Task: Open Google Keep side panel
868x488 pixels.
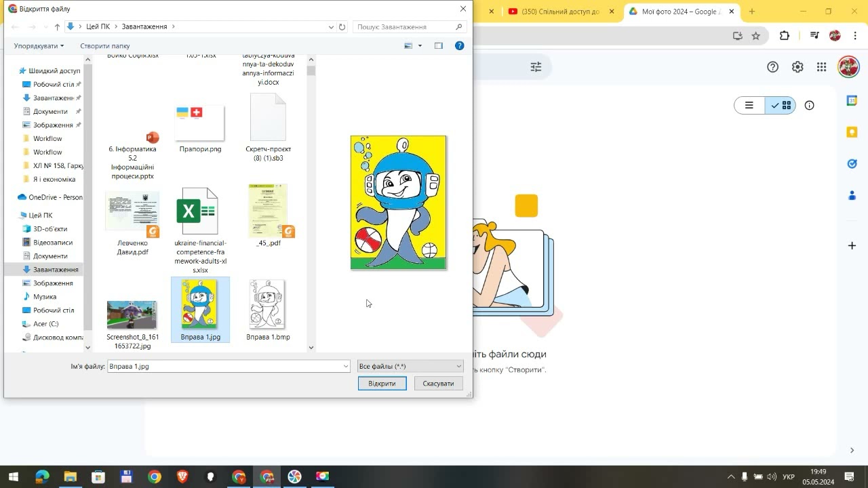Action: [852, 132]
